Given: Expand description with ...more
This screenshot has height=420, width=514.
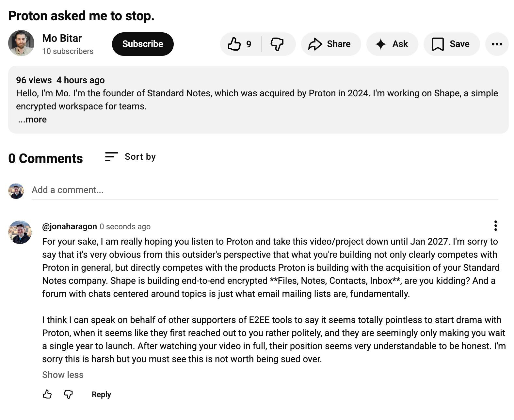Looking at the screenshot, I should tap(32, 120).
